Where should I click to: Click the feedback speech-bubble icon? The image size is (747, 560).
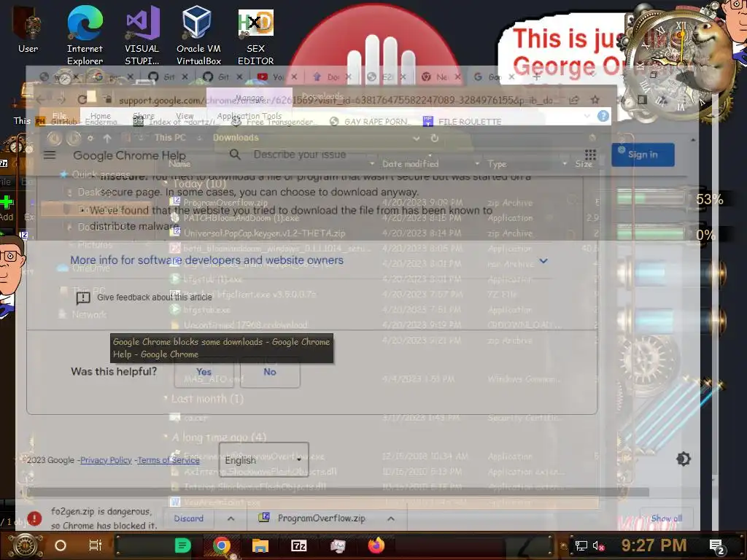83,298
